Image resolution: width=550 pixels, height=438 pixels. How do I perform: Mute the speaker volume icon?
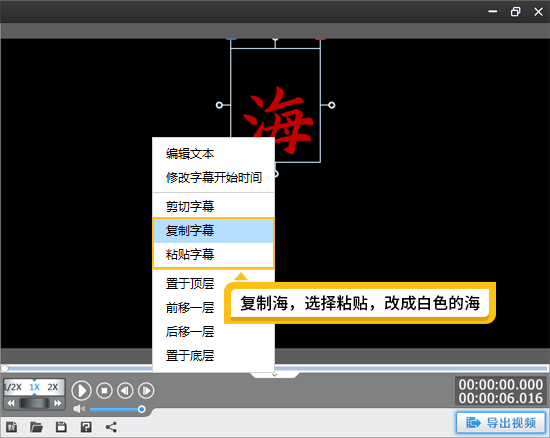[x=79, y=409]
